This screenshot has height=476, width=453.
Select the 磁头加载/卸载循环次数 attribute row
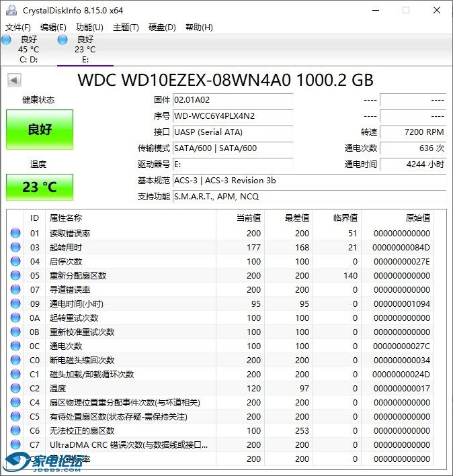(x=220, y=374)
